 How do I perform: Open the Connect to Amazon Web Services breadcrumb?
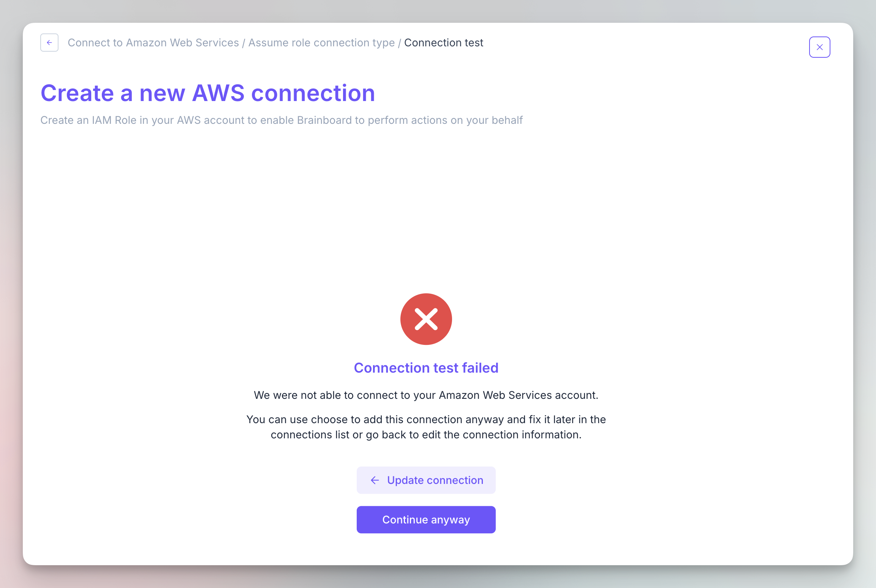[153, 43]
